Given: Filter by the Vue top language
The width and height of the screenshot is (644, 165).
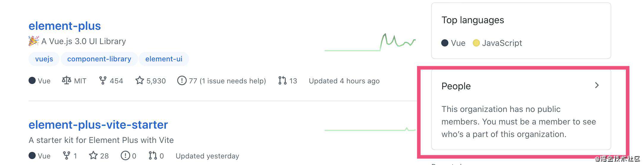Looking at the screenshot, I should (453, 43).
